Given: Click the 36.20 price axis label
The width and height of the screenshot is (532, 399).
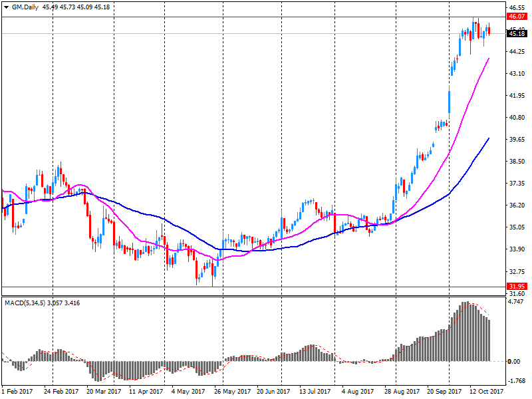Looking at the screenshot, I should (x=517, y=205).
